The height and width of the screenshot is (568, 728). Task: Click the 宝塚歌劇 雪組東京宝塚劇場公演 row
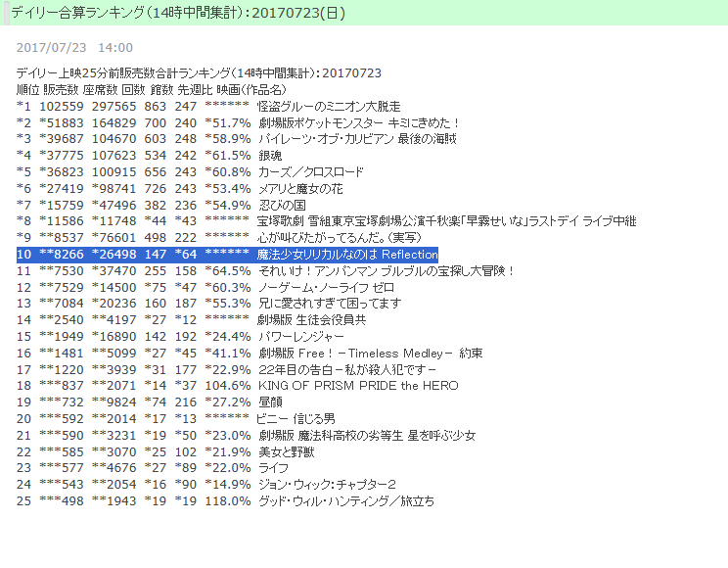point(327,221)
